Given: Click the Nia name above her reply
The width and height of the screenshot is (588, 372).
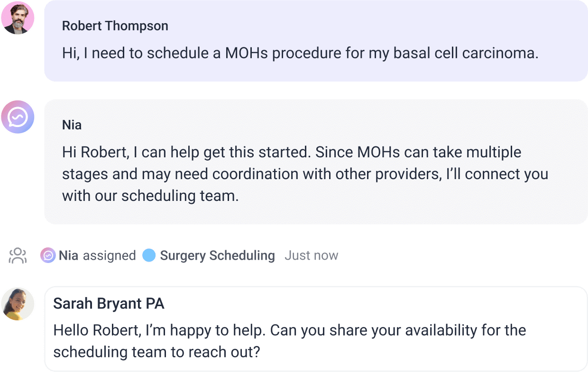Looking at the screenshot, I should [72, 125].
